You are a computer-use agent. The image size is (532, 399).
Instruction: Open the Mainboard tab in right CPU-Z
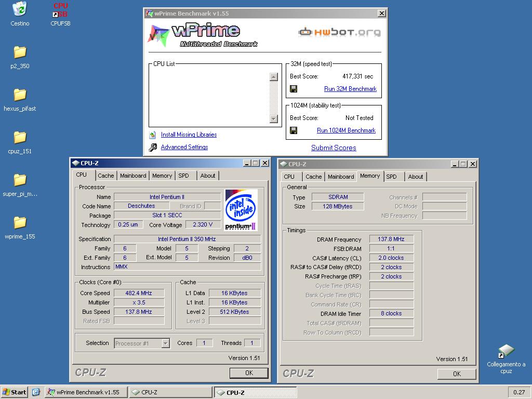(341, 177)
